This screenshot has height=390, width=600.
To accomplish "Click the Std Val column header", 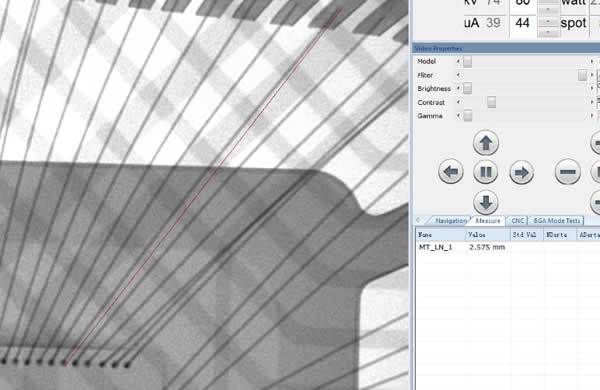I will click(527, 235).
